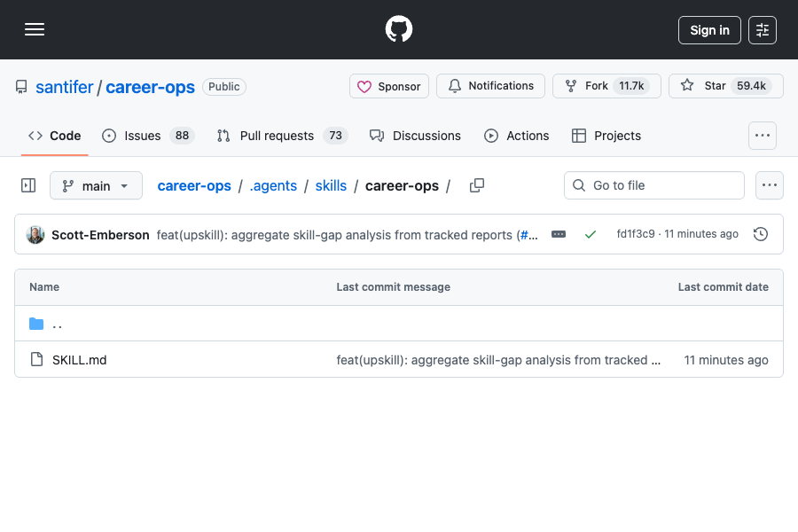Navigate to skills breadcrumb folder
798x532 pixels.
pos(331,186)
